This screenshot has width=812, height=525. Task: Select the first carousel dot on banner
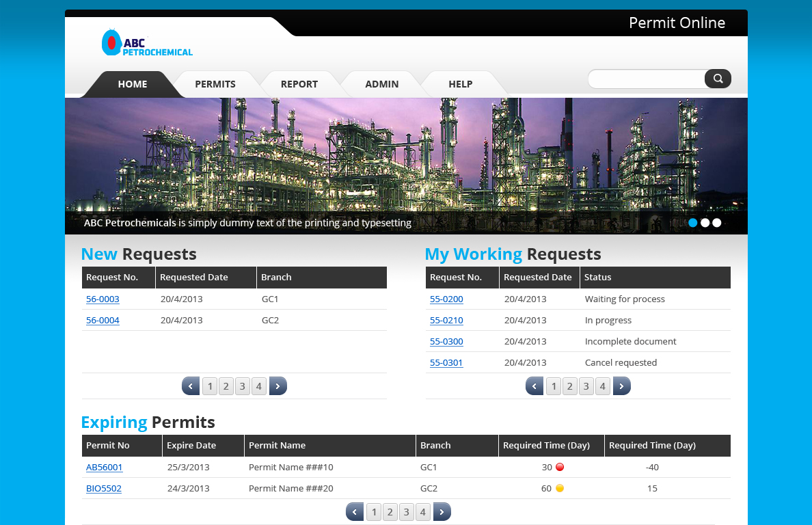692,222
